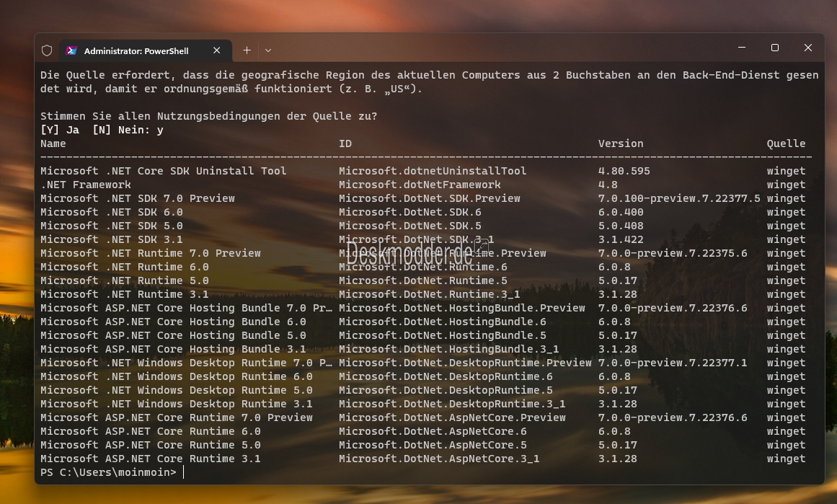Click version "7.0.100-preview.7.22377.5"
The height and width of the screenshot is (504, 837).
679,198
